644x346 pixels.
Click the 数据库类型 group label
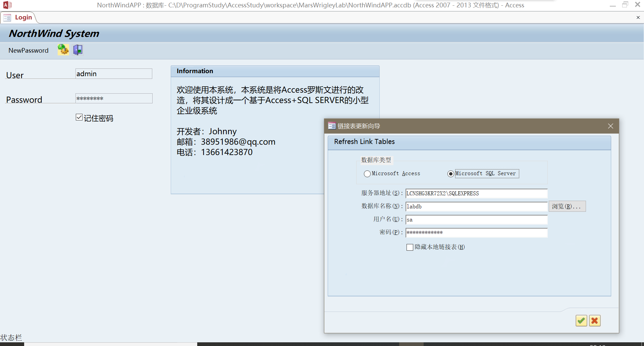pos(376,160)
